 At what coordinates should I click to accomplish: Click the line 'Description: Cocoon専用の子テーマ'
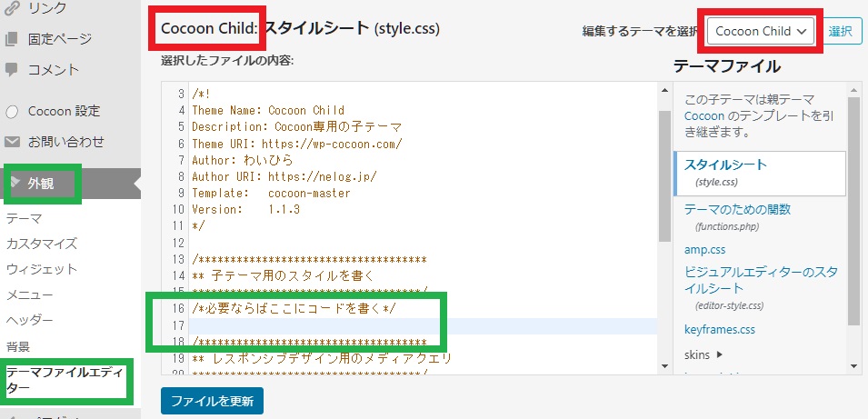[297, 126]
